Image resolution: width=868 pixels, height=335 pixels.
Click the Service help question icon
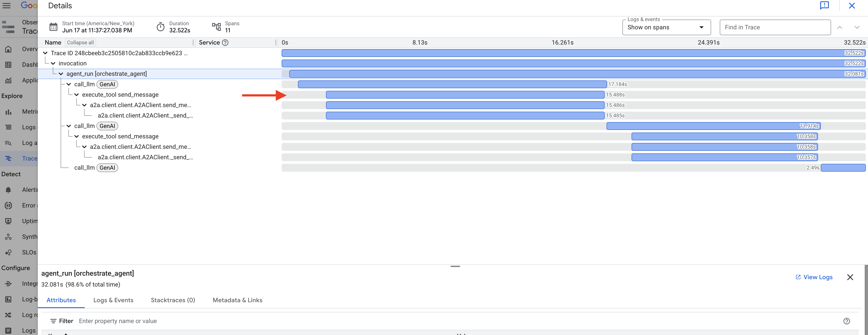(225, 43)
